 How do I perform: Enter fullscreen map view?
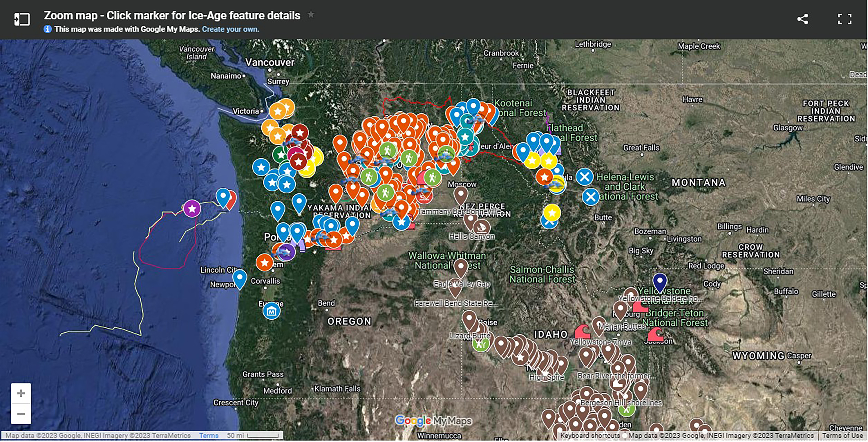(844, 19)
